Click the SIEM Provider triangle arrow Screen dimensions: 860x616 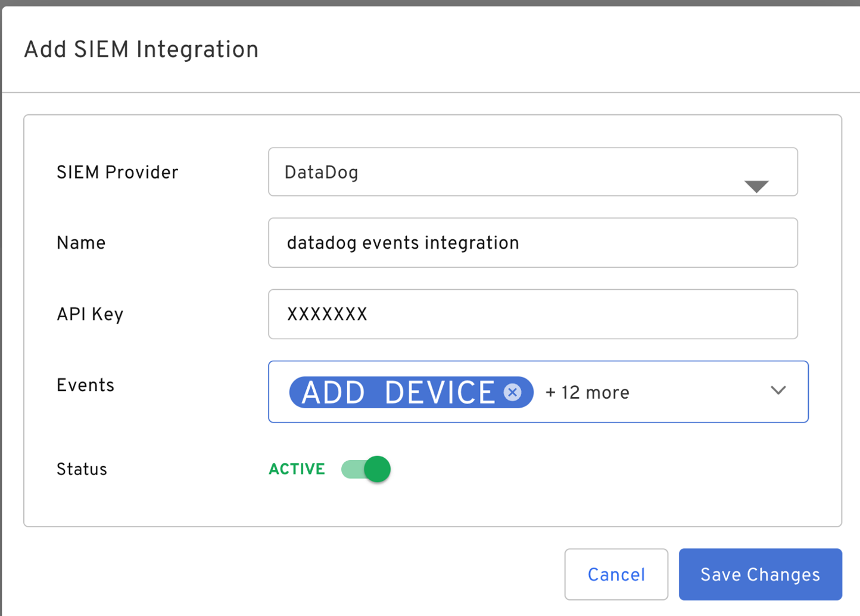click(x=756, y=186)
